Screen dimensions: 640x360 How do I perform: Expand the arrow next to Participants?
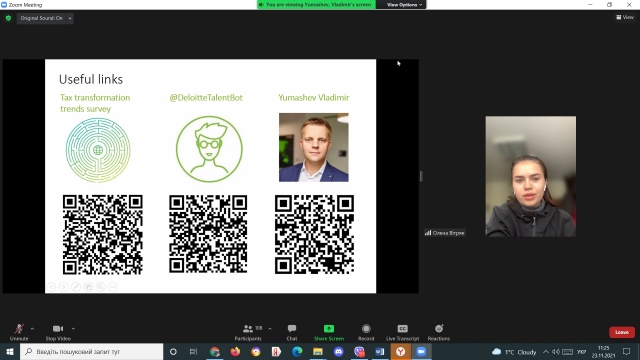click(270, 329)
